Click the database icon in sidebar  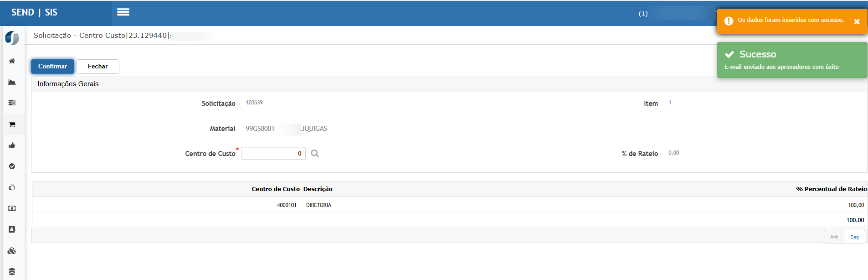point(12,272)
